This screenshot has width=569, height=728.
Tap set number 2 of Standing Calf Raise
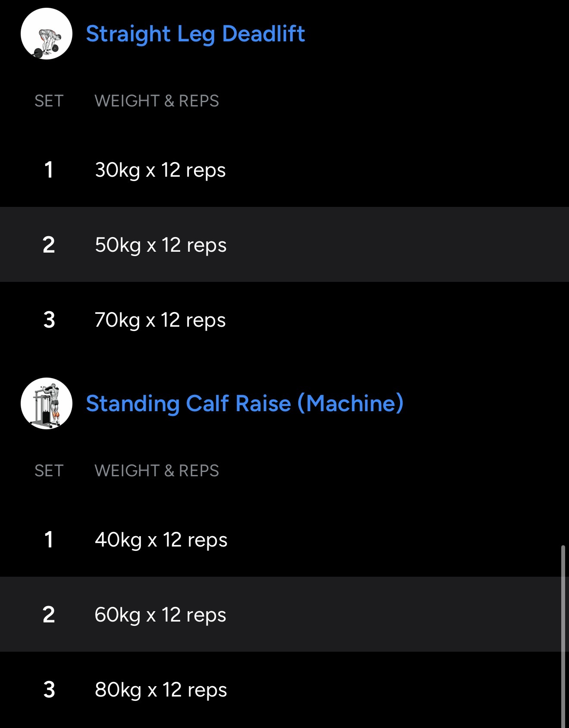point(49,615)
